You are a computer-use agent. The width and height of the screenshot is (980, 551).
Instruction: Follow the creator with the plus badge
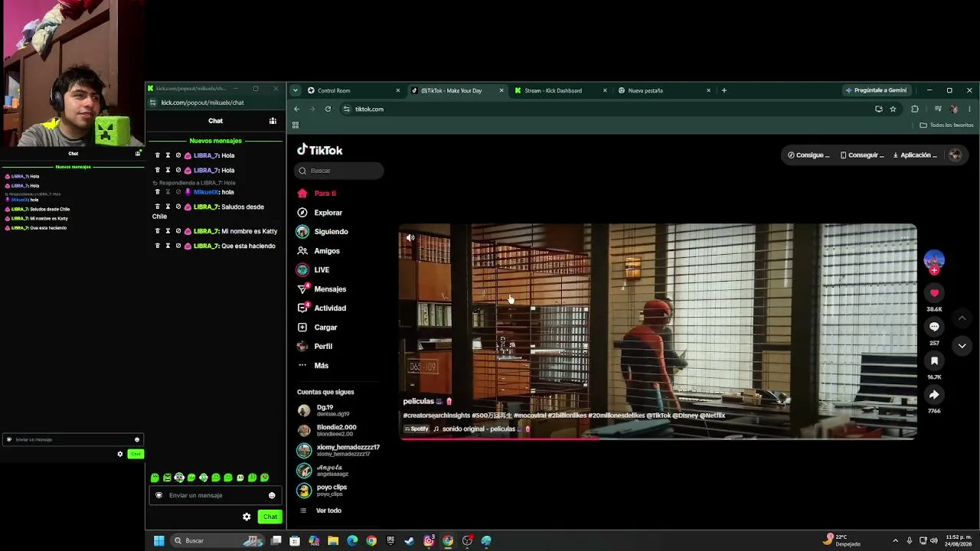pyautogui.click(x=934, y=270)
